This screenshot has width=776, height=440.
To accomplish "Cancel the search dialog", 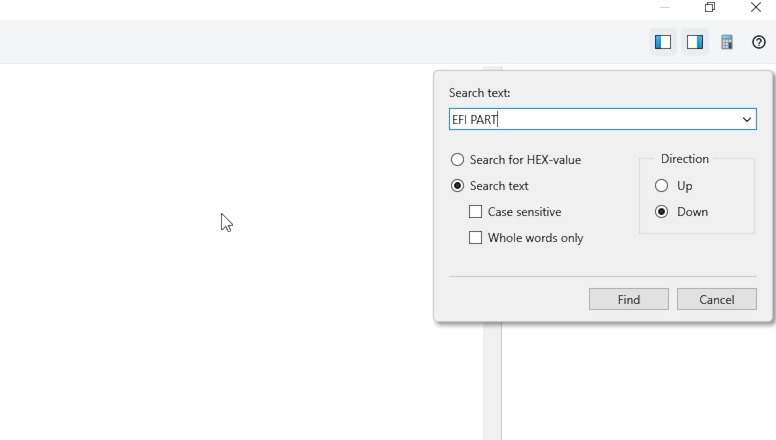I will tap(717, 299).
